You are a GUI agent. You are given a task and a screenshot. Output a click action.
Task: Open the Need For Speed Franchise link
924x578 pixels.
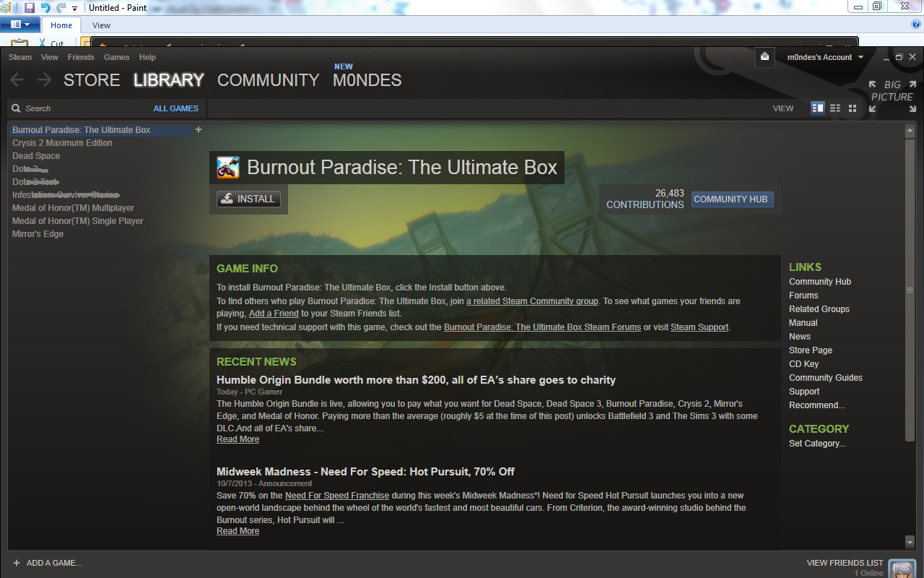point(337,496)
